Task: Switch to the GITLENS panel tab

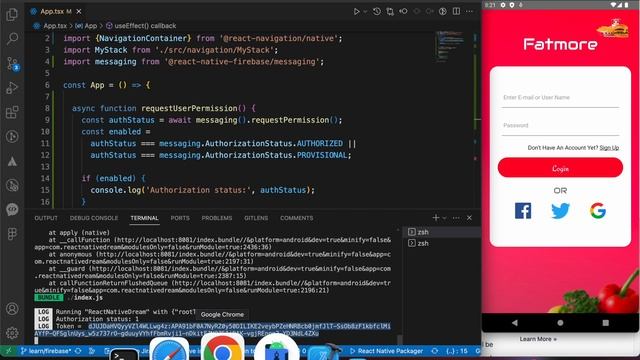Action: [256, 218]
